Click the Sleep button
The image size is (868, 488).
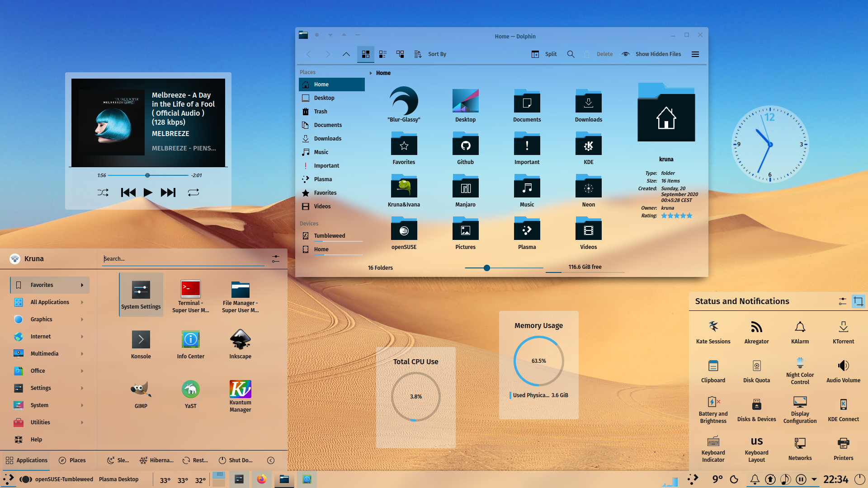[x=118, y=460]
